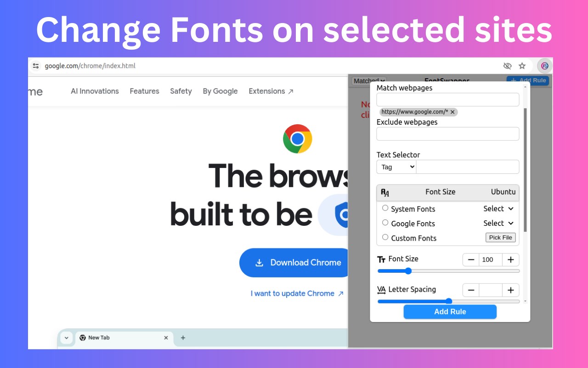Click Add Rule in the panel header
Viewport: 588px width, 368px height.
[x=528, y=80]
